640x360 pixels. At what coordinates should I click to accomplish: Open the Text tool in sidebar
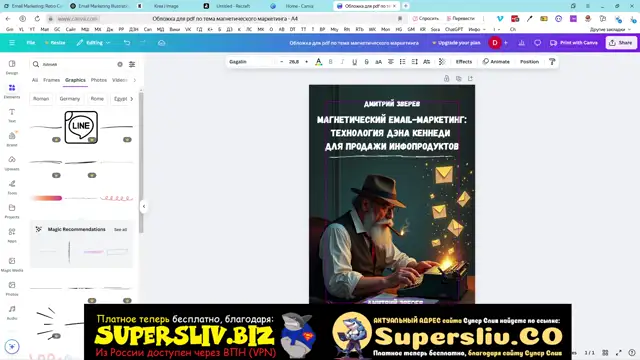[x=12, y=115]
